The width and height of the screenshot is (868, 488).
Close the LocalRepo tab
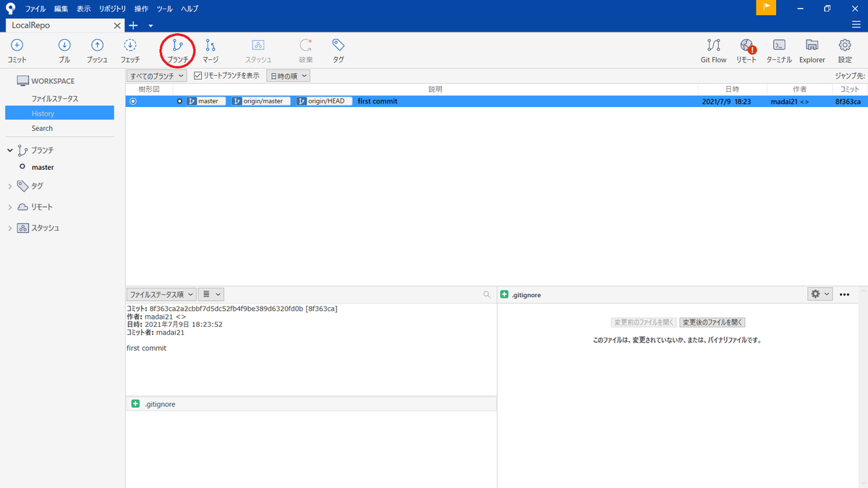pos(118,25)
